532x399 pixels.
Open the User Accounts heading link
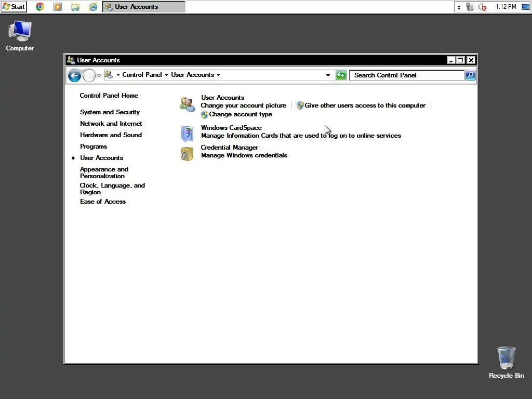coord(222,98)
